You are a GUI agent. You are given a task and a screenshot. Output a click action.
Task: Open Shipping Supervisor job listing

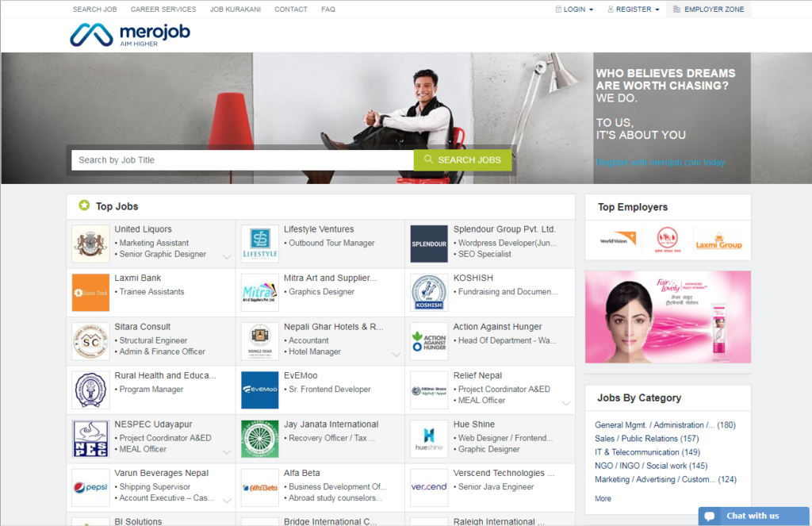pyautogui.click(x=155, y=486)
